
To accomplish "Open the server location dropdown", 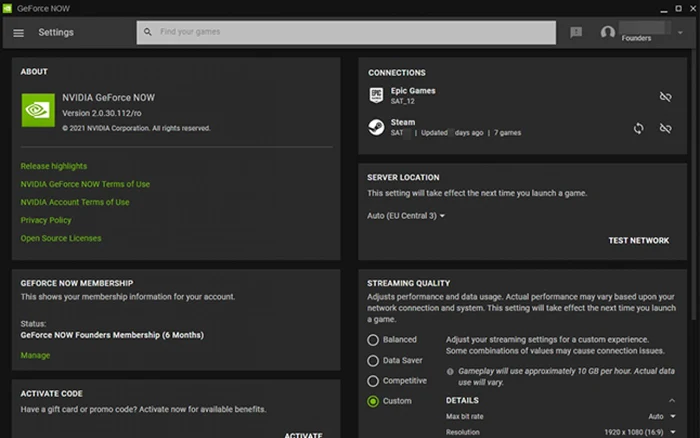I will tap(406, 216).
